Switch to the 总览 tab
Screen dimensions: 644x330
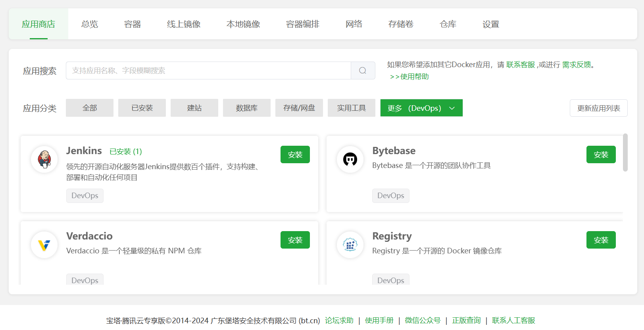(x=90, y=24)
